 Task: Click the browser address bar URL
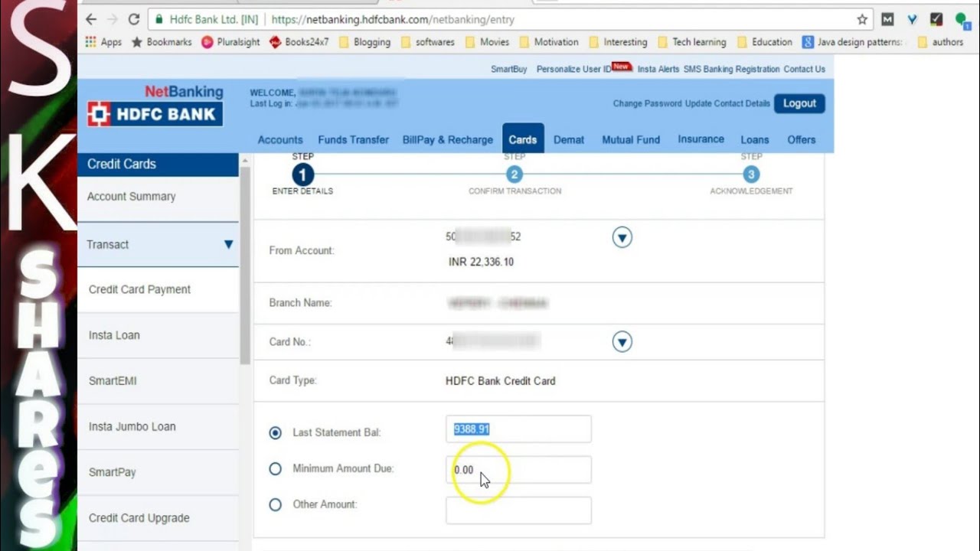click(x=393, y=19)
